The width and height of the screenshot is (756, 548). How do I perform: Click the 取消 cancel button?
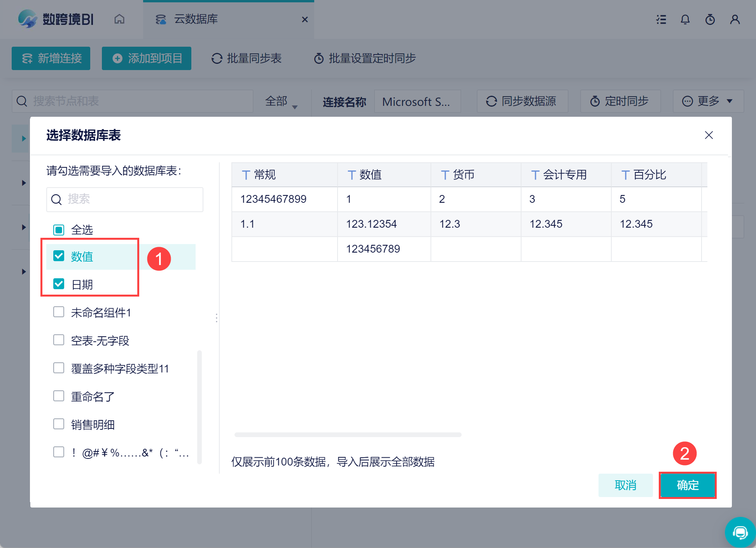[x=625, y=485]
